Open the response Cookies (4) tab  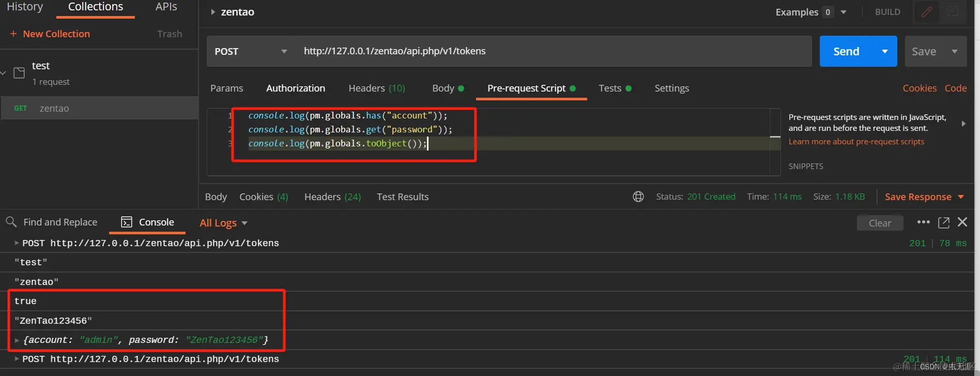(x=264, y=197)
